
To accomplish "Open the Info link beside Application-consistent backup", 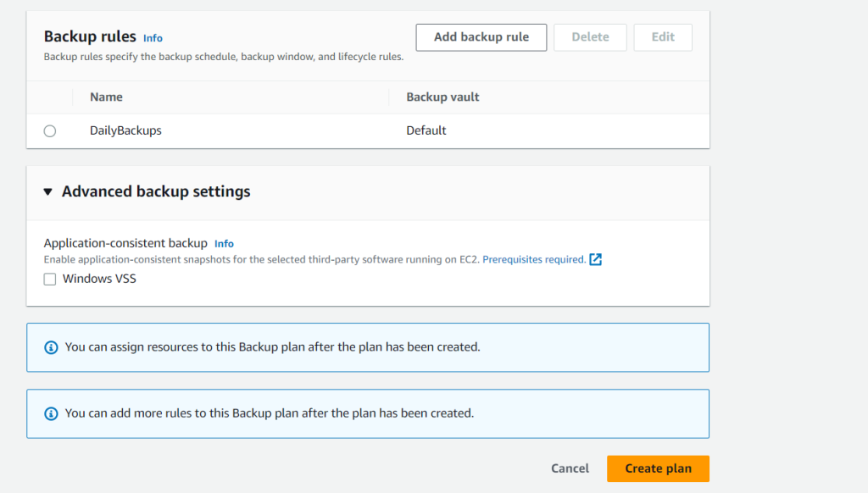I will [224, 244].
